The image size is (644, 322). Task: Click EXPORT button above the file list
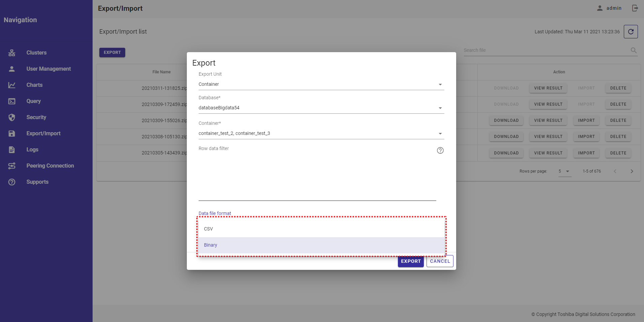point(112,52)
